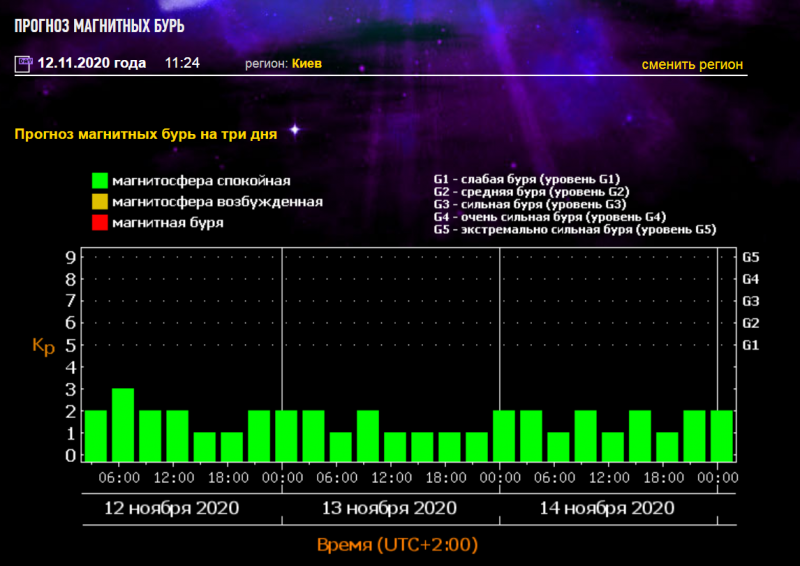Select the "12 ноября 2020" date label
The height and width of the screenshot is (566, 800).
(172, 508)
